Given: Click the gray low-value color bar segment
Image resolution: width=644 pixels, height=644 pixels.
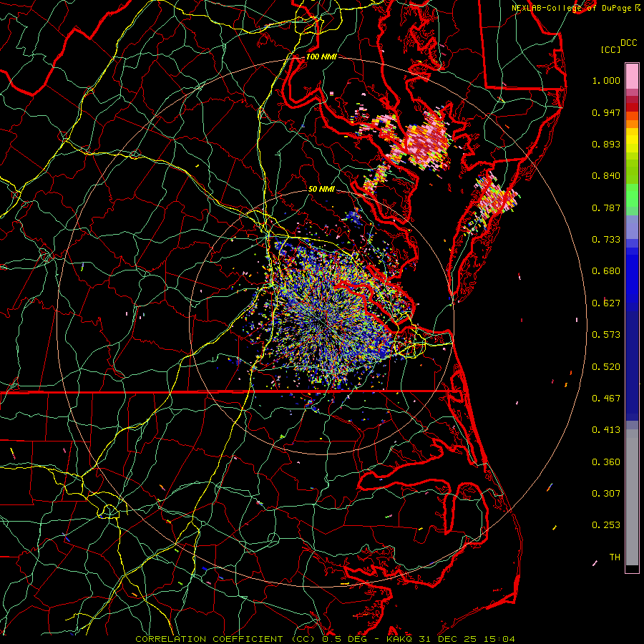Looking at the screenshot, I should 632,499.
